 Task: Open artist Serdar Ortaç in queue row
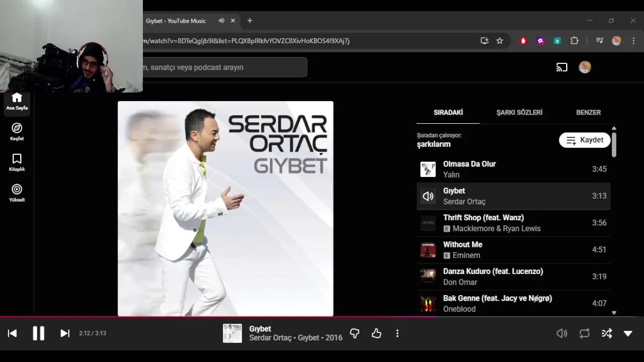pos(464,202)
